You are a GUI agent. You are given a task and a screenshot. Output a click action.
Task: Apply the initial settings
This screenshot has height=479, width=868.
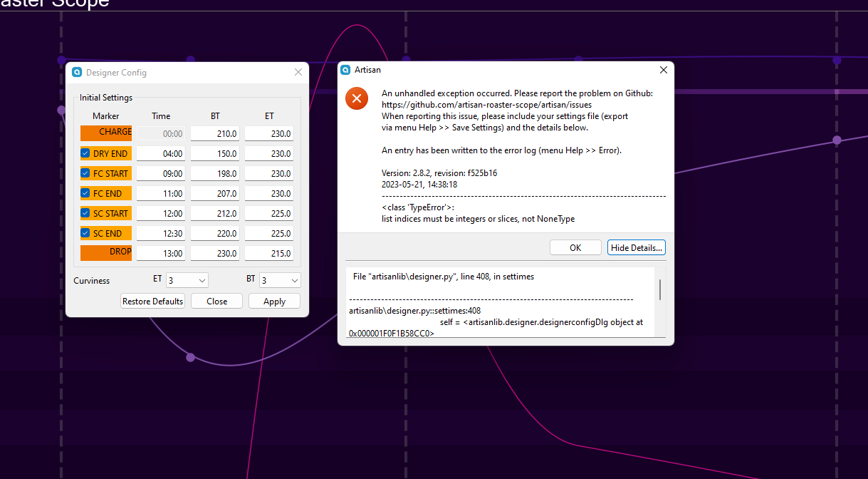point(273,301)
